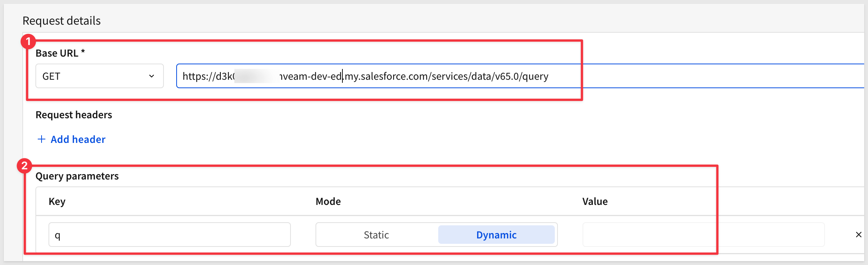
Task: Click the empty Value input field
Action: (703, 235)
